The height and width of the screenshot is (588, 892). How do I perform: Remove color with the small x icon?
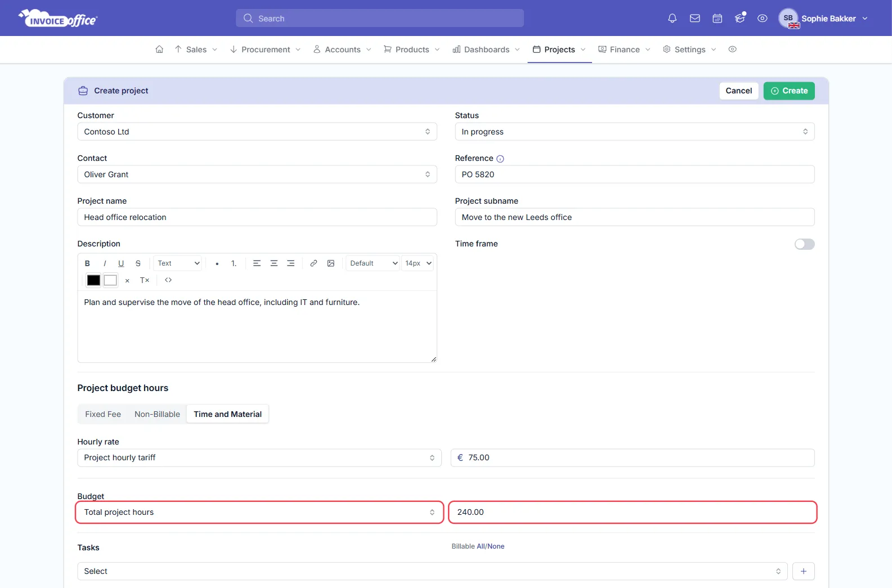[x=127, y=280]
